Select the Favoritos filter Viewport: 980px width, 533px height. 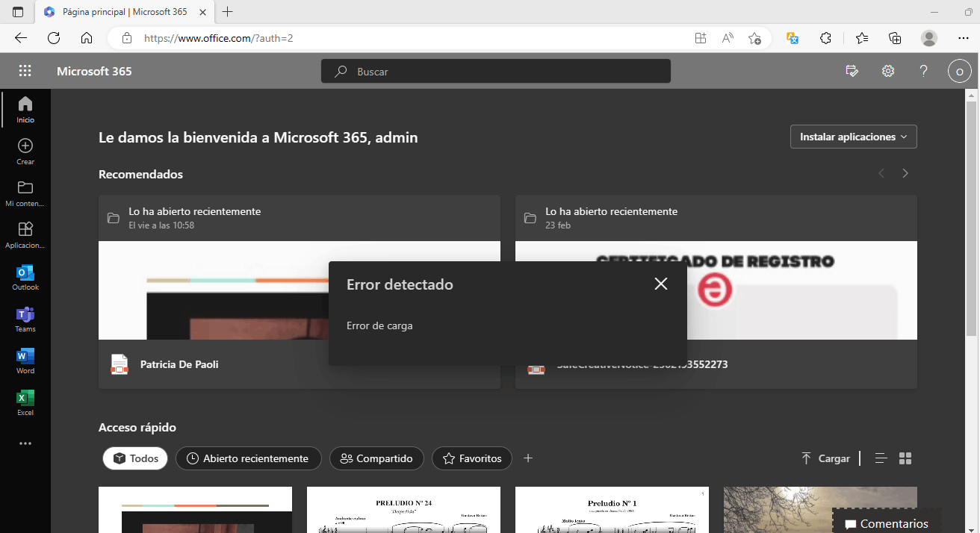click(472, 458)
